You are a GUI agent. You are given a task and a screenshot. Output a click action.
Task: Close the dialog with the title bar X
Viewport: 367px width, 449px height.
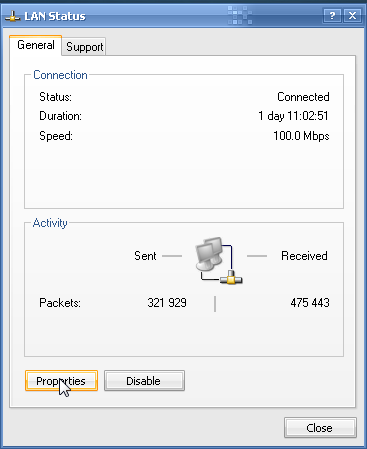click(352, 16)
